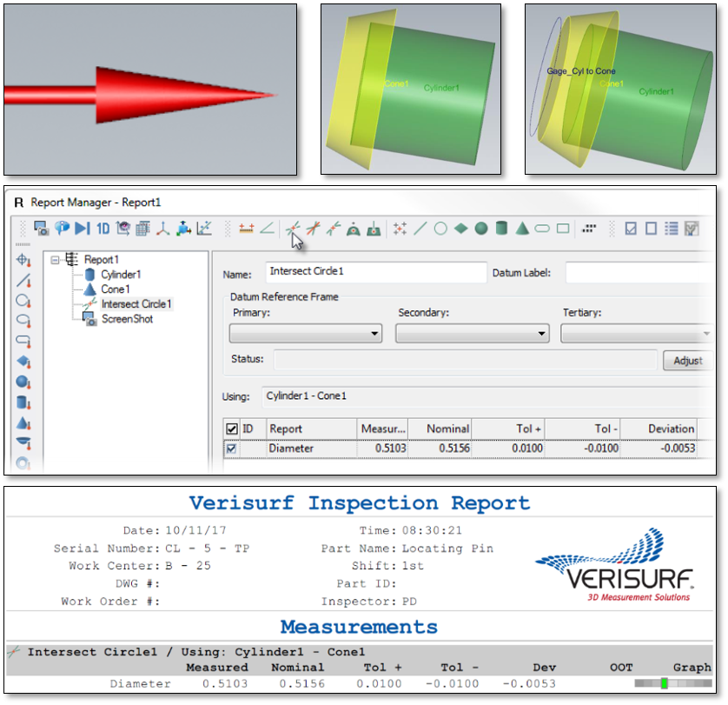Click the 1D toolbar icon
The image size is (728, 705).
(x=103, y=229)
